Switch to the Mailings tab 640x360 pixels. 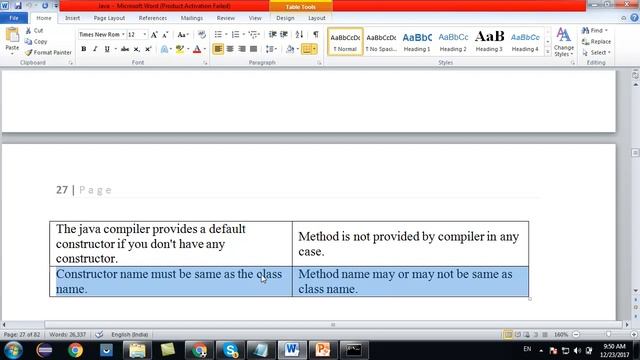point(191,18)
